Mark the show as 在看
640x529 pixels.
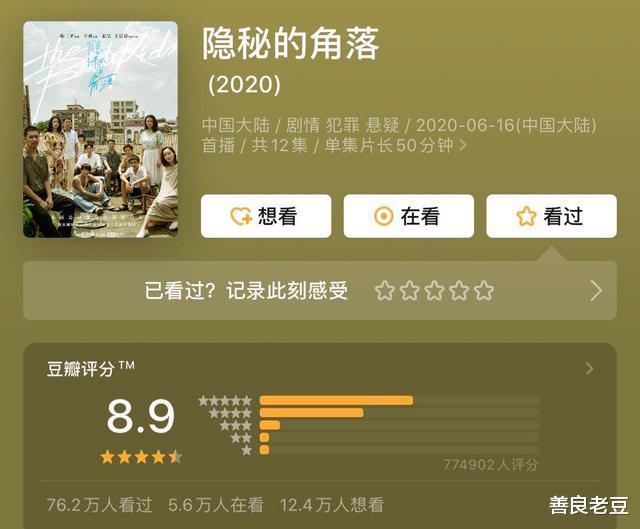tap(409, 216)
